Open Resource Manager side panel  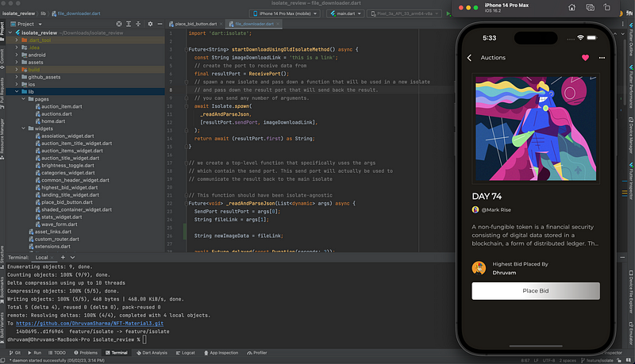point(2,137)
